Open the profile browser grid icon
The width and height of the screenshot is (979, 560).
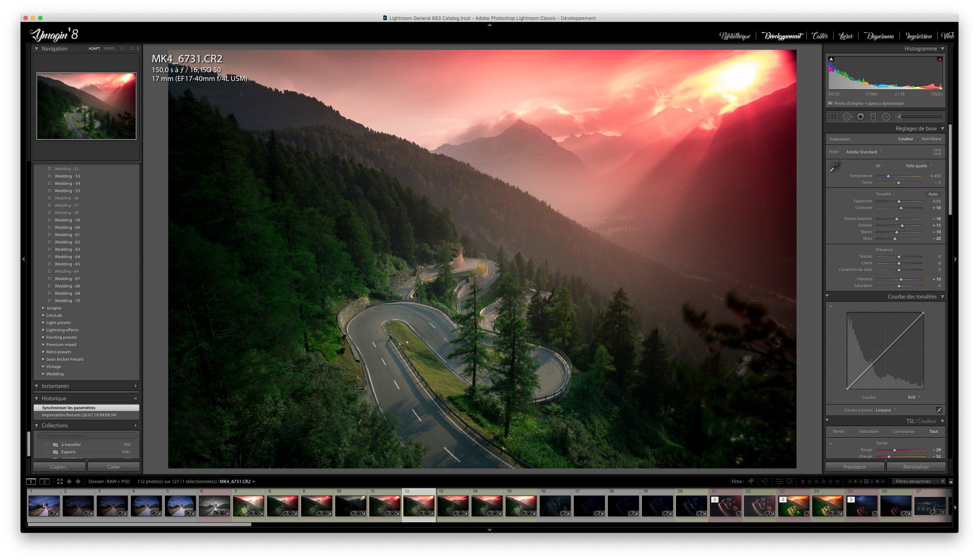[937, 152]
